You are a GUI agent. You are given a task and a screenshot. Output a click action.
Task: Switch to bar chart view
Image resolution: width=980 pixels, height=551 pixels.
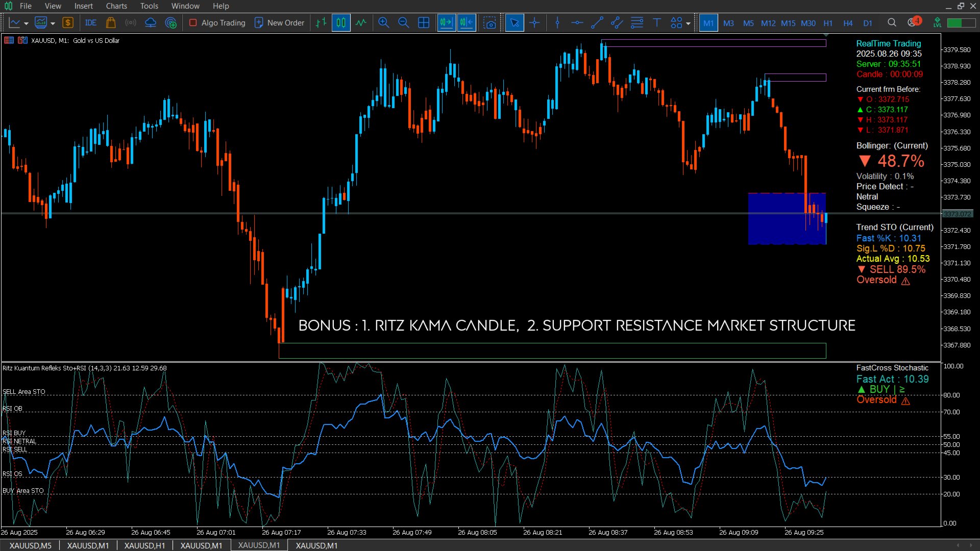321,23
